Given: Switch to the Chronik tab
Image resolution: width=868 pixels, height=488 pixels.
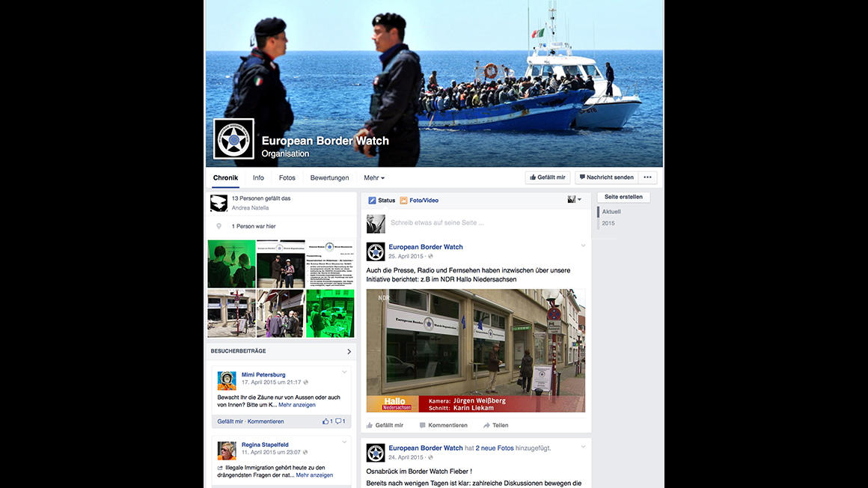Looking at the screenshot, I should tap(225, 178).
